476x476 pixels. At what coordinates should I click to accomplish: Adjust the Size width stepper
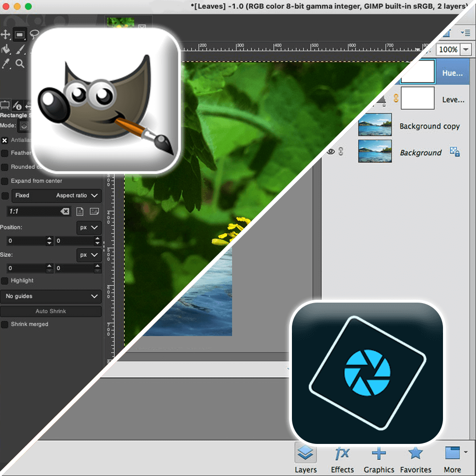pyautogui.click(x=49, y=268)
